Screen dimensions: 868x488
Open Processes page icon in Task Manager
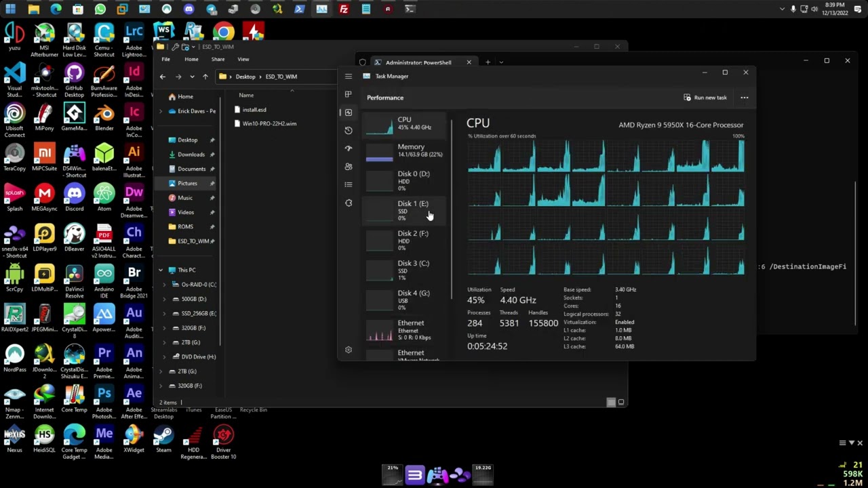[x=348, y=94]
